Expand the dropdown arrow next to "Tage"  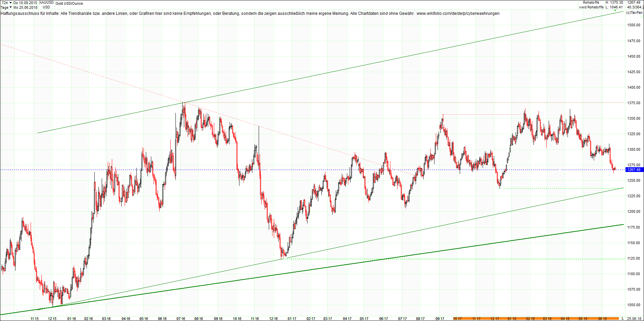(10, 7)
